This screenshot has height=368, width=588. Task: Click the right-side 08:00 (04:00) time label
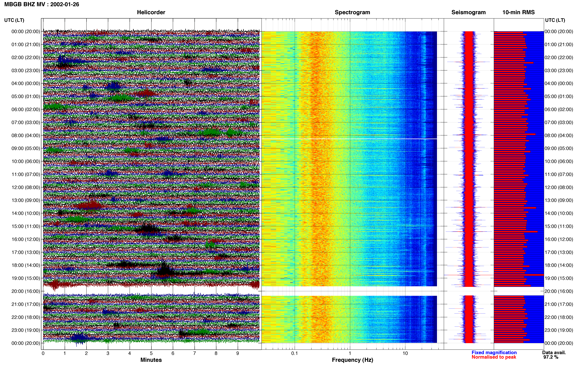tap(559, 135)
